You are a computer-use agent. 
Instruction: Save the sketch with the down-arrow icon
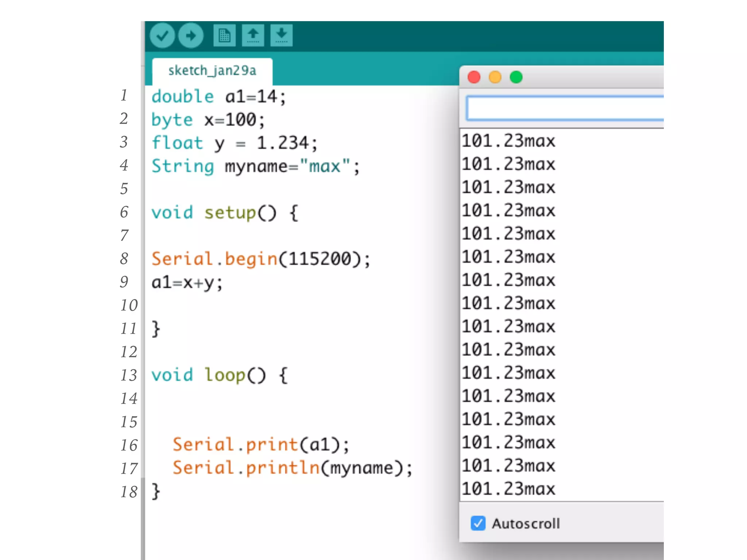pos(281,36)
